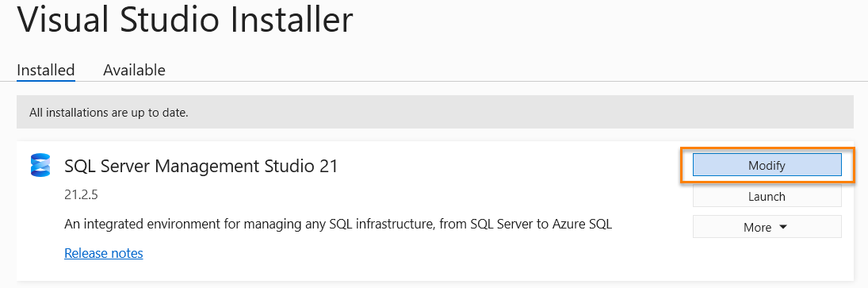Select the Installed tab
Viewport: 868px width, 288px height.
pos(46,71)
